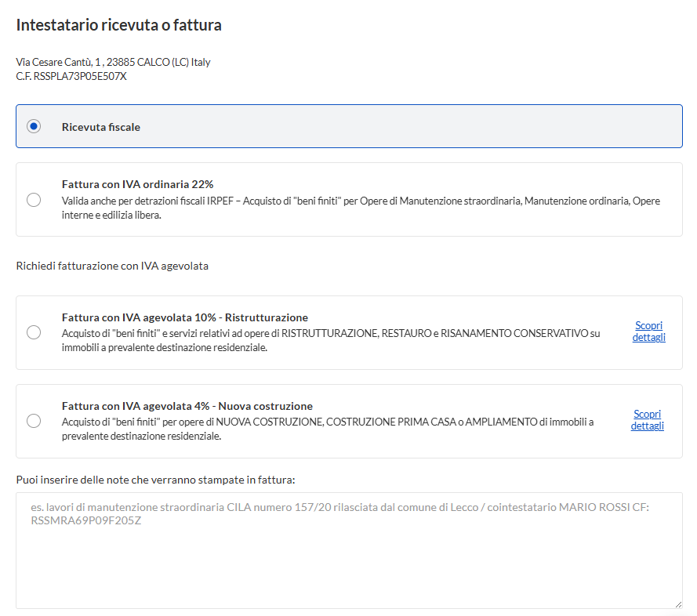
Task: Grab the notes text area resize handle
Action: click(677, 603)
